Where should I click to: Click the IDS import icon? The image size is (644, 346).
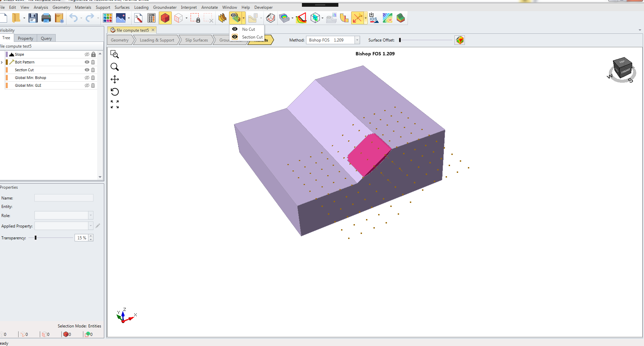coord(373,18)
